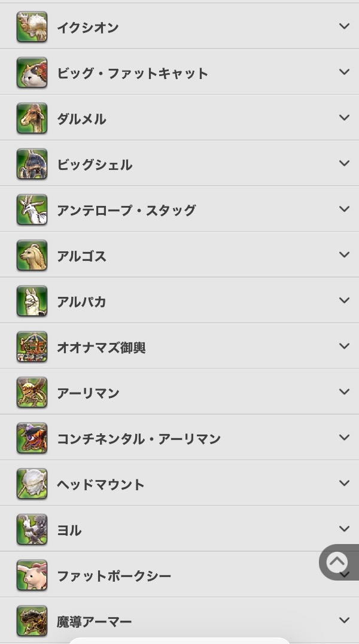Open the ヘッドマウント dropdown chevron
Viewport: 359px width, 644px height.
tap(344, 483)
